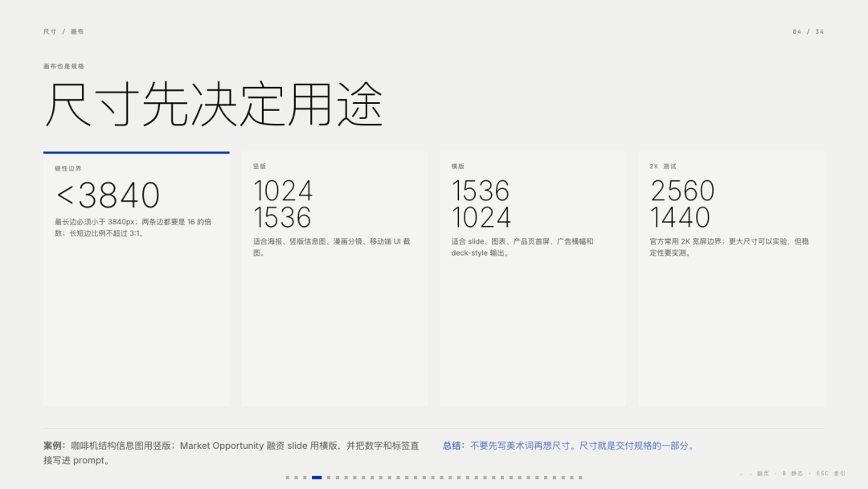The image size is (868, 489).
Task: Select the 1536 1024 landscape card
Action: point(533,279)
